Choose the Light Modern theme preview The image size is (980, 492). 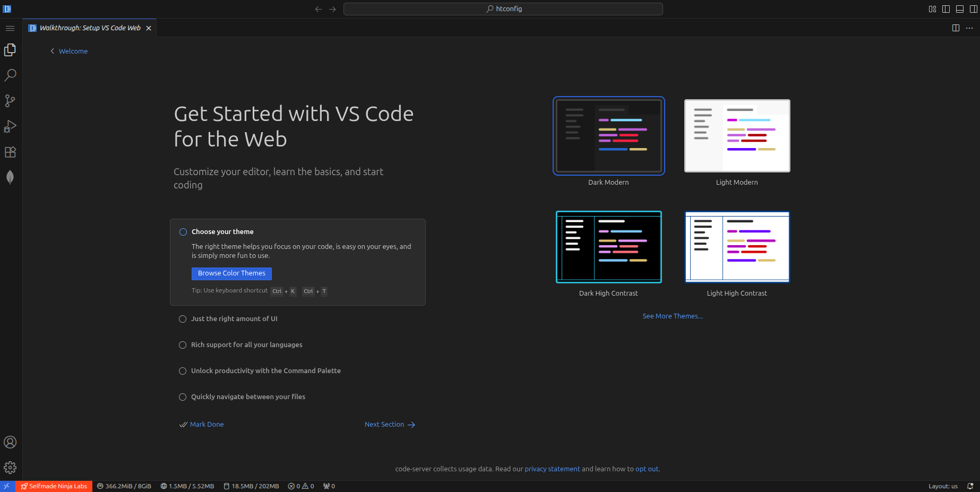click(x=737, y=136)
